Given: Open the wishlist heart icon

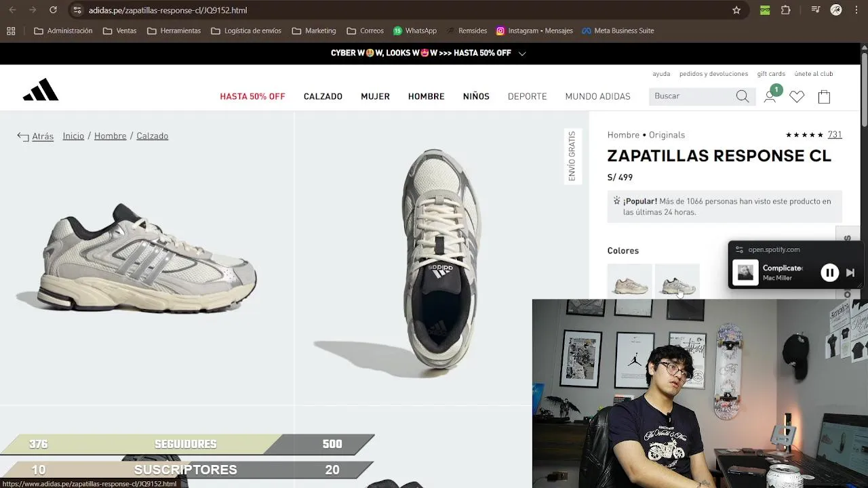Looking at the screenshot, I should (x=797, y=97).
